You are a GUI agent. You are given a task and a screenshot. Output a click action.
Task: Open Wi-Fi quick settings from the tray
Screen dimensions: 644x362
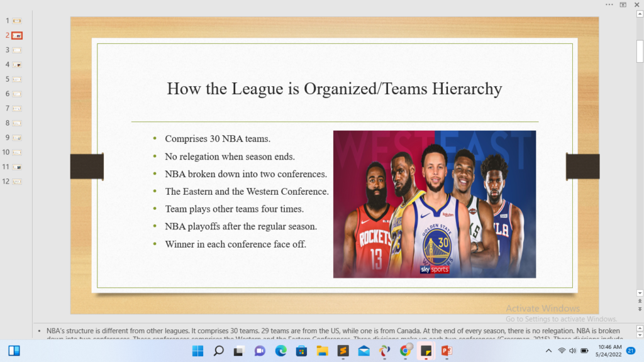click(x=562, y=351)
